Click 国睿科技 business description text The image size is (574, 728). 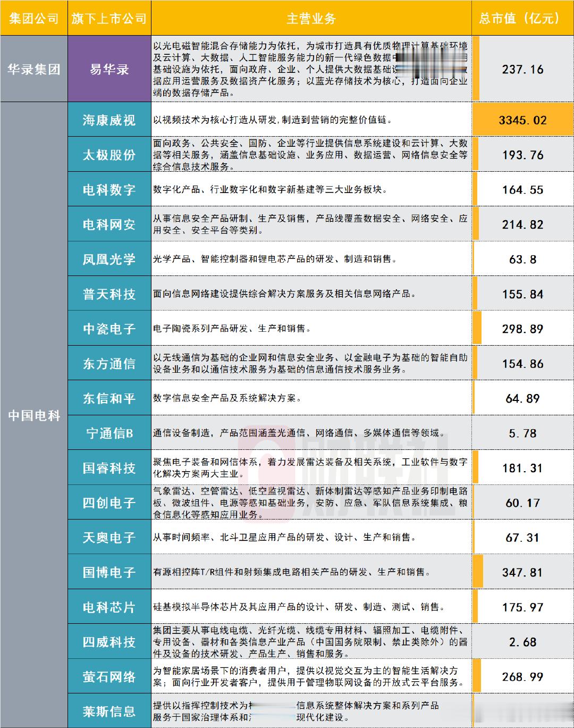click(x=310, y=468)
